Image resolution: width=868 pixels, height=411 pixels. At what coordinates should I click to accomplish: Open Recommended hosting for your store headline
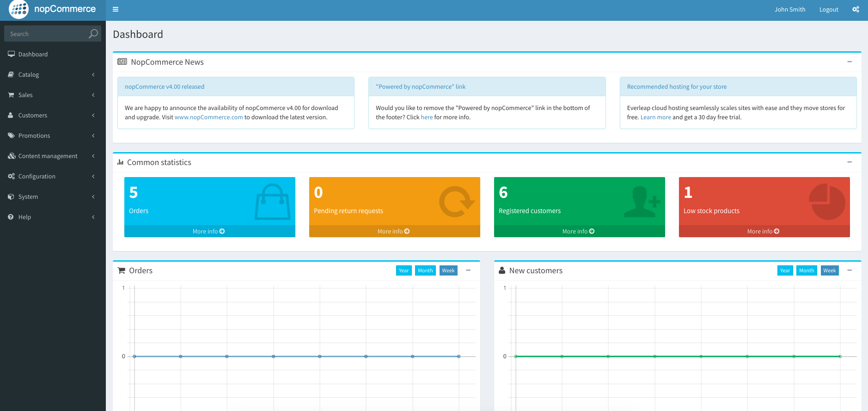point(677,86)
